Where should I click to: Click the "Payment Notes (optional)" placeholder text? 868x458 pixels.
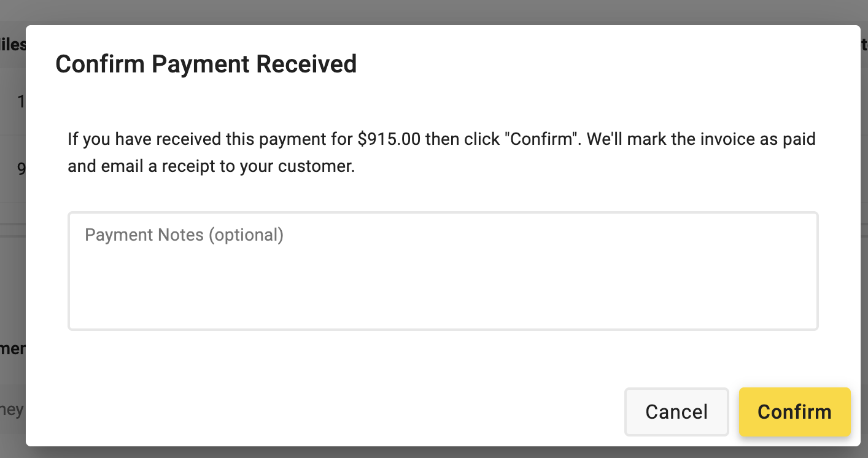[184, 235]
